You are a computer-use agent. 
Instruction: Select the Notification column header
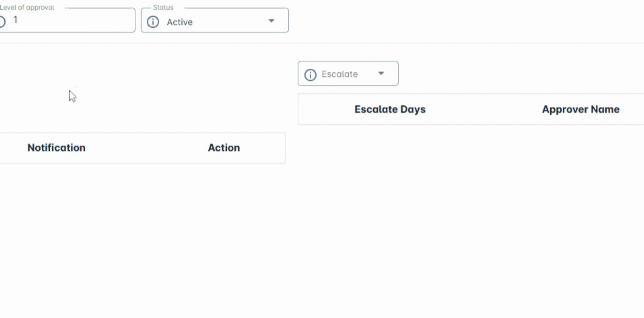[56, 148]
